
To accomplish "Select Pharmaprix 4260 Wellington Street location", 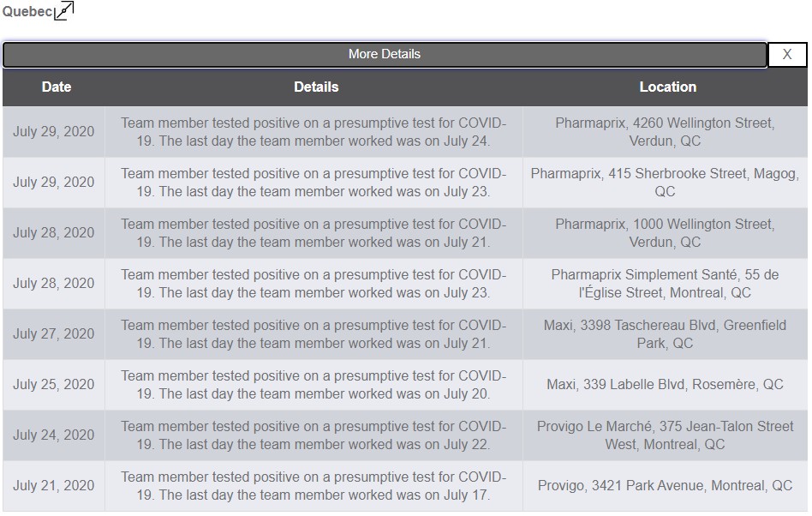I will pyautogui.click(x=665, y=132).
